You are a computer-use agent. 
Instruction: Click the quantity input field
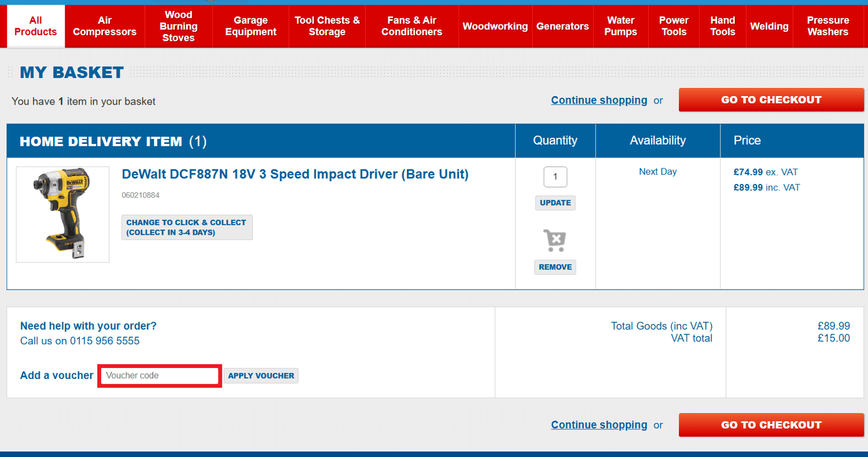click(556, 177)
